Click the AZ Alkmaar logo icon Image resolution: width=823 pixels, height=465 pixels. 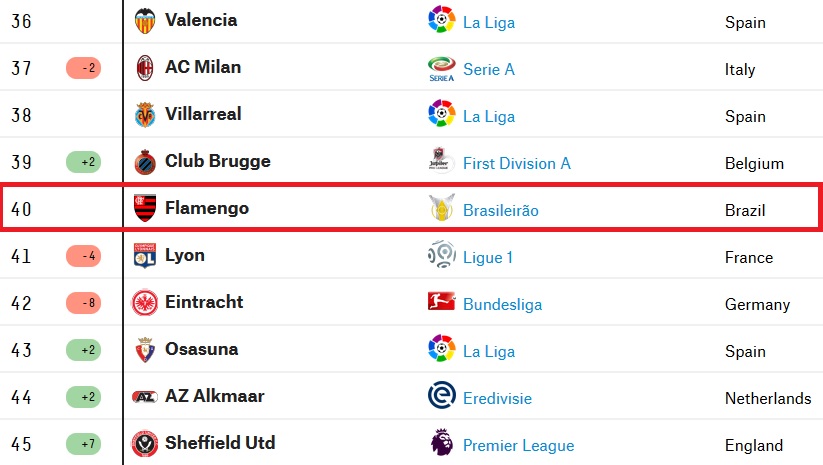click(x=145, y=397)
